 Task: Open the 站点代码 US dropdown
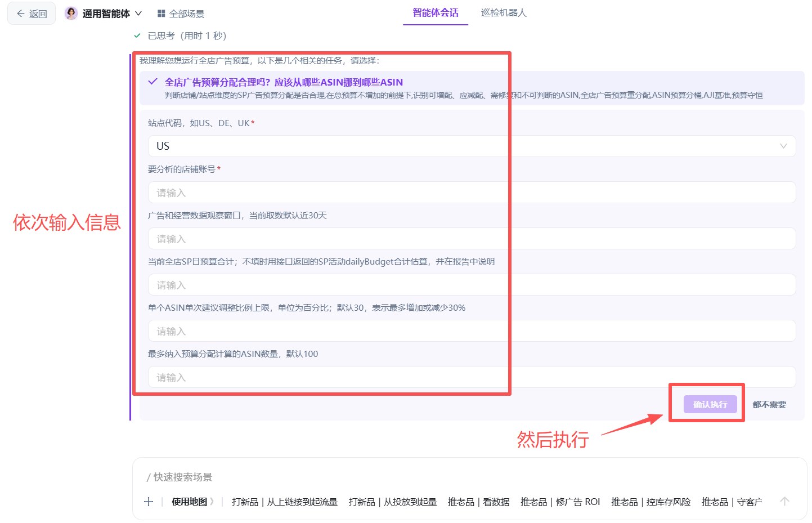pyautogui.click(x=472, y=146)
